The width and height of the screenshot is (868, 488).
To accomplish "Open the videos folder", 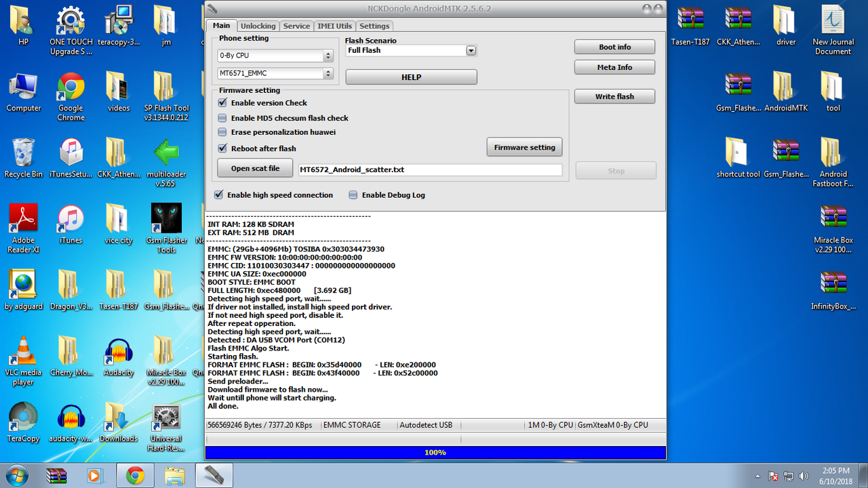I will click(119, 92).
